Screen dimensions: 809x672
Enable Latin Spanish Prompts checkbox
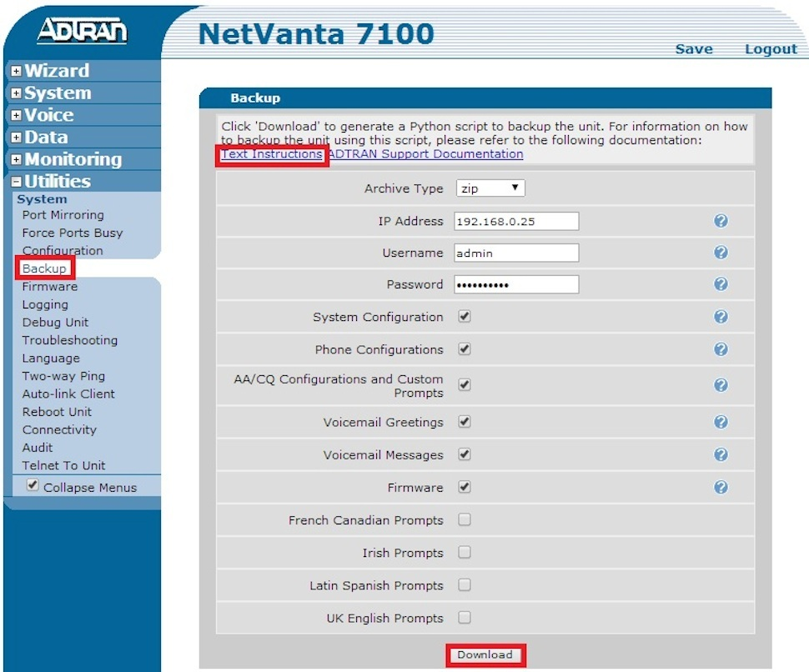[x=465, y=584]
